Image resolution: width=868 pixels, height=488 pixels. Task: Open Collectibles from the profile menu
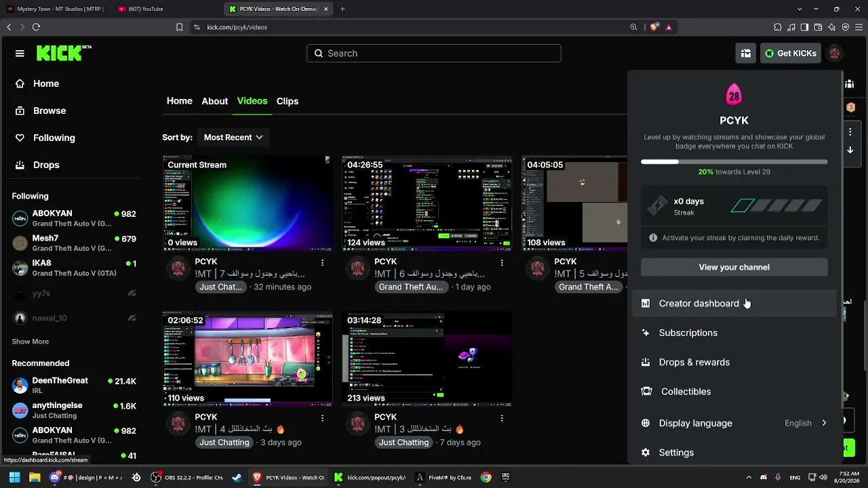(x=734, y=391)
